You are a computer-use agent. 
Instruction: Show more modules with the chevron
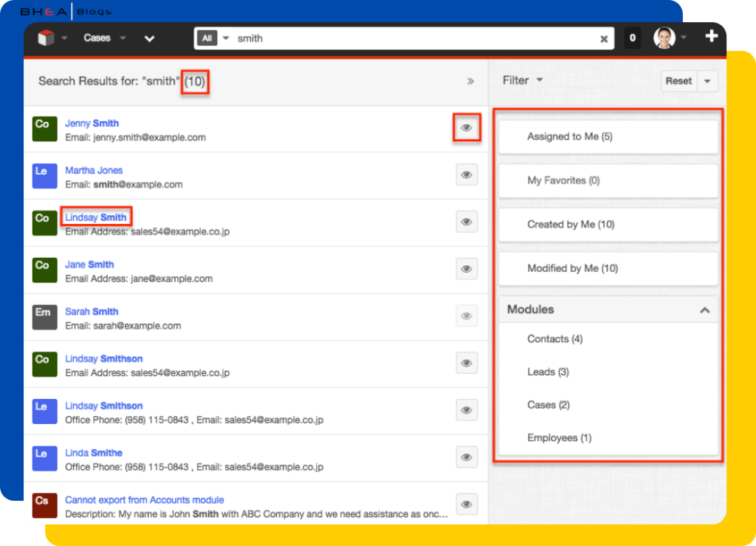tap(149, 38)
